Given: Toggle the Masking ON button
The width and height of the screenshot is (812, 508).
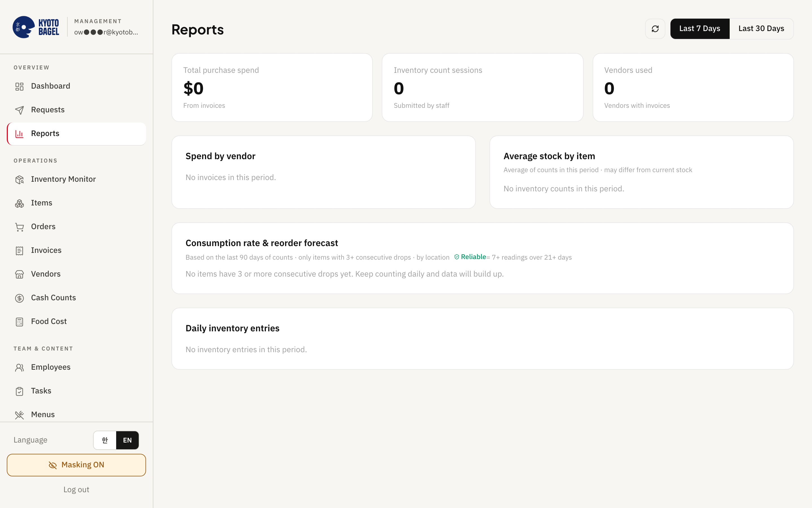Looking at the screenshot, I should (76, 465).
